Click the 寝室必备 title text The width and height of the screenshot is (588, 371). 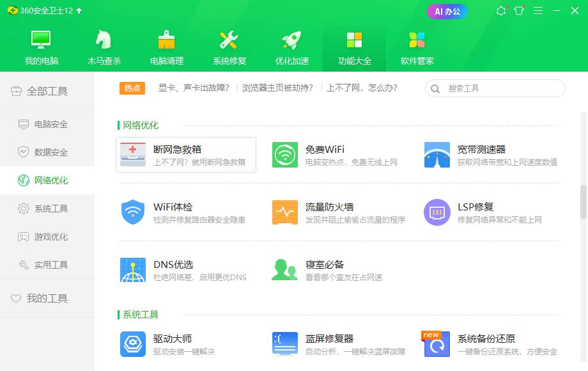[325, 265]
